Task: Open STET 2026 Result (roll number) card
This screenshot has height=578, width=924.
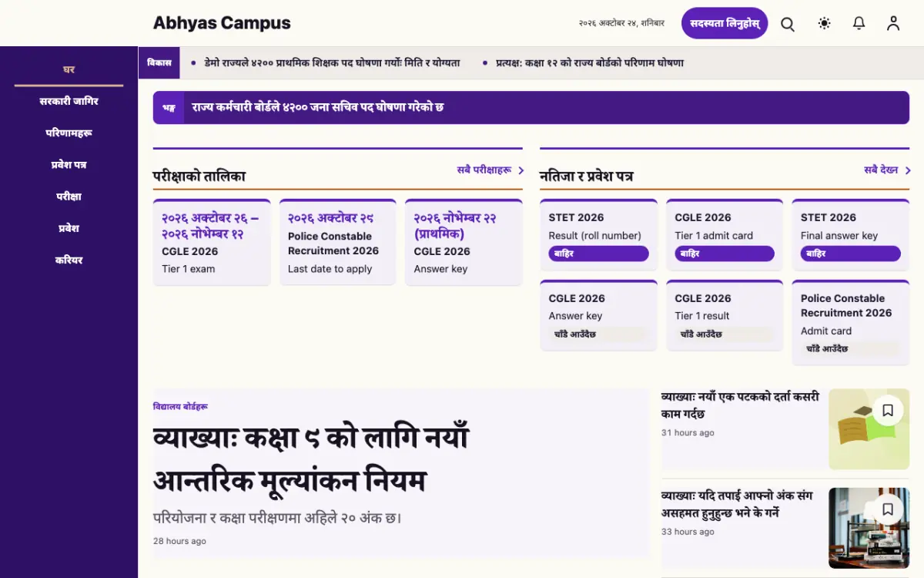Action: coord(599,235)
